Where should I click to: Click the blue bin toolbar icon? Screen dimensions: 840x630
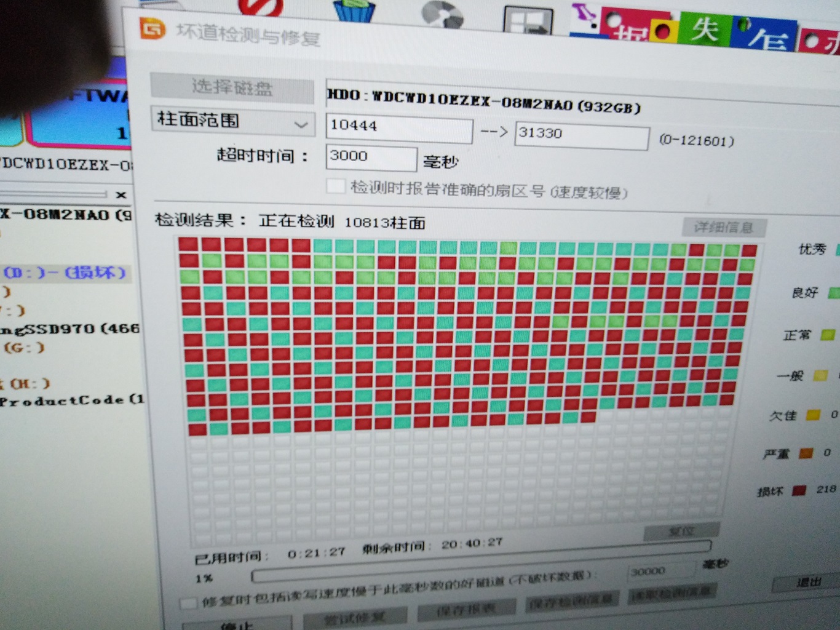(x=354, y=12)
